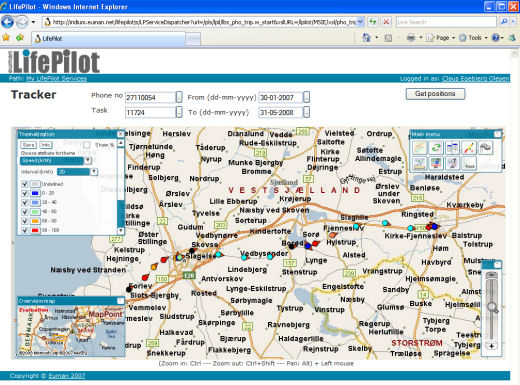Image resolution: width=520 pixels, height=385 pixels.
Task: Uncheck the Undefined speed checkbox
Action: pos(24,184)
